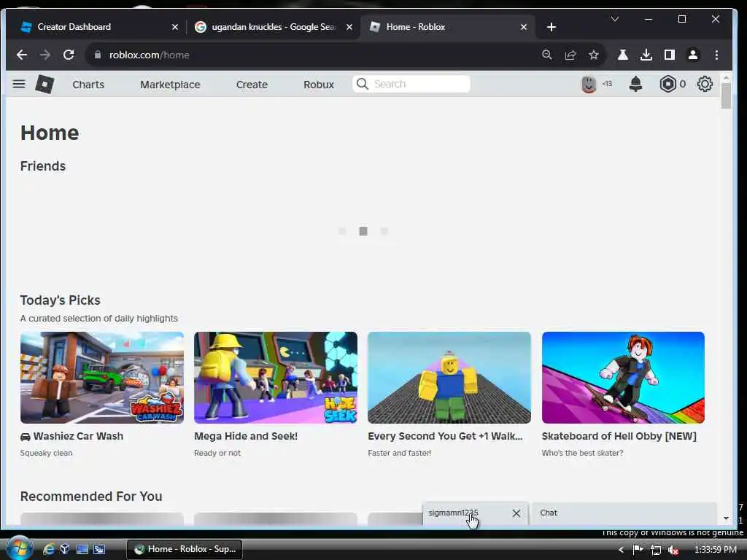Open the Chrome three-dot menu
Viewport: 747px width, 560px height.
tap(716, 55)
